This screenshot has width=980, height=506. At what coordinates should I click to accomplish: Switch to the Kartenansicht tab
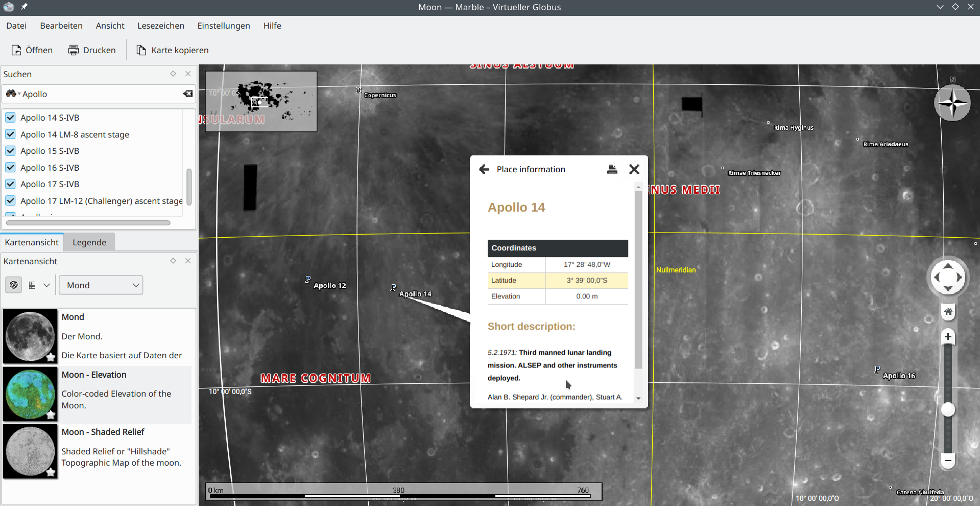tap(32, 242)
